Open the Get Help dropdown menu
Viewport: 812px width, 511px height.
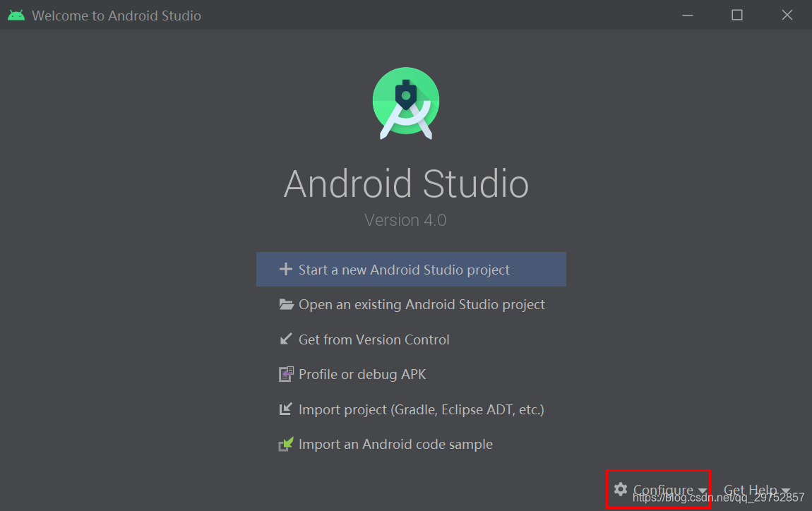[x=751, y=489]
